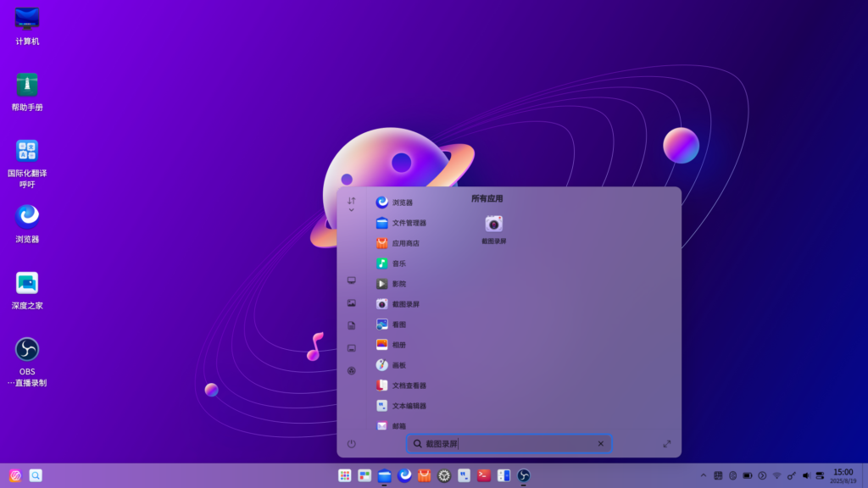Click the 截图录屏 result under 所有应用
Image resolution: width=868 pixels, height=488 pixels.
point(494,229)
